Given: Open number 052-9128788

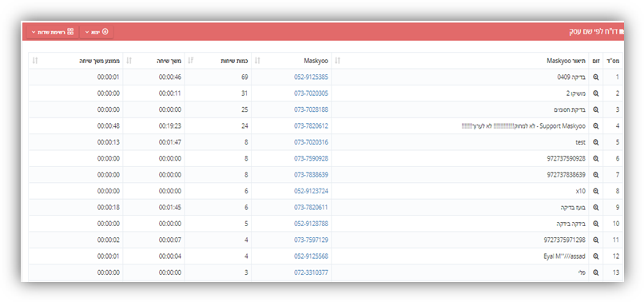Looking at the screenshot, I should point(311,224).
